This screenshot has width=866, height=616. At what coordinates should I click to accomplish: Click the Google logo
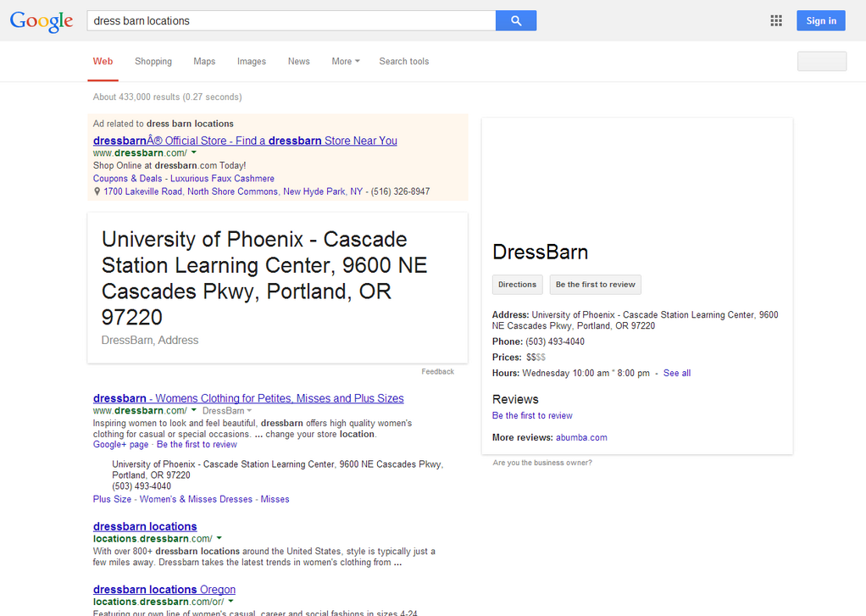click(42, 21)
